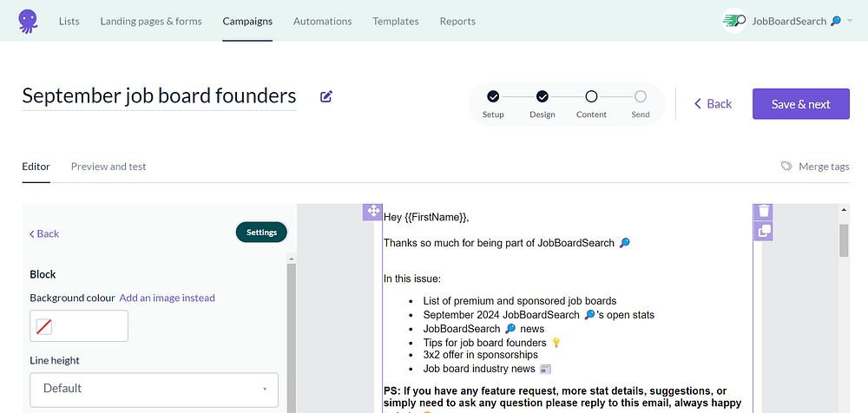Viewport: 868px width, 413px height.
Task: Click Back link in the block settings panel
Action: pyautogui.click(x=44, y=233)
